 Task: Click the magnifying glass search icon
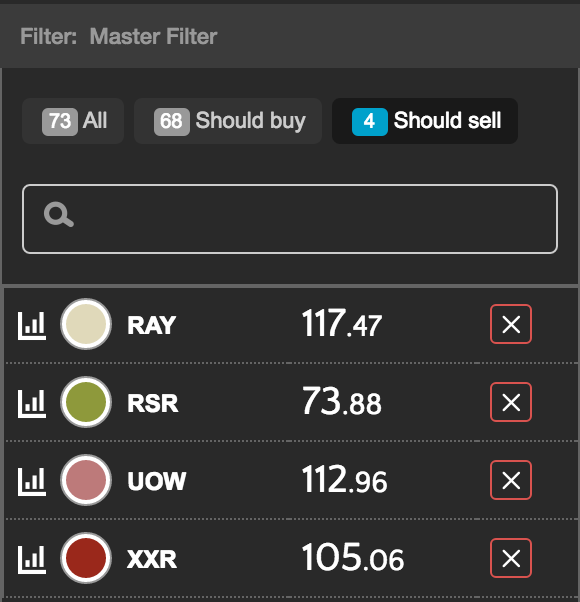(59, 215)
